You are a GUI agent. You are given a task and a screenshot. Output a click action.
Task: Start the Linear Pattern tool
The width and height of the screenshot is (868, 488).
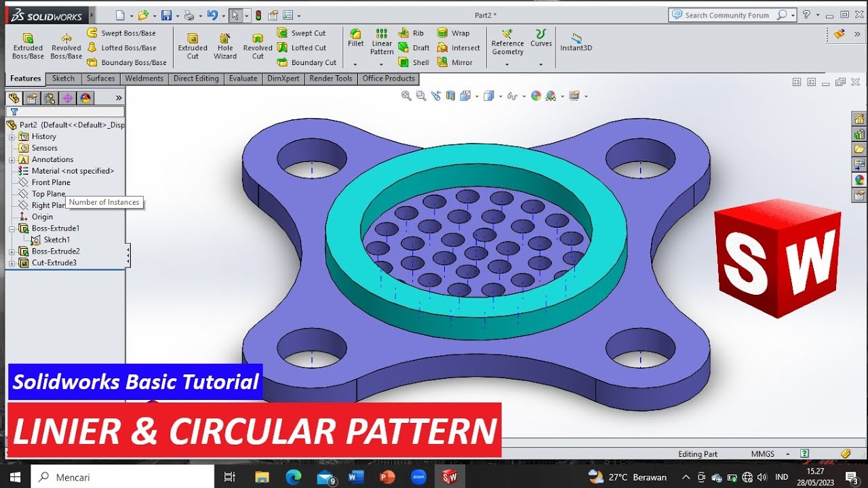[x=382, y=42]
